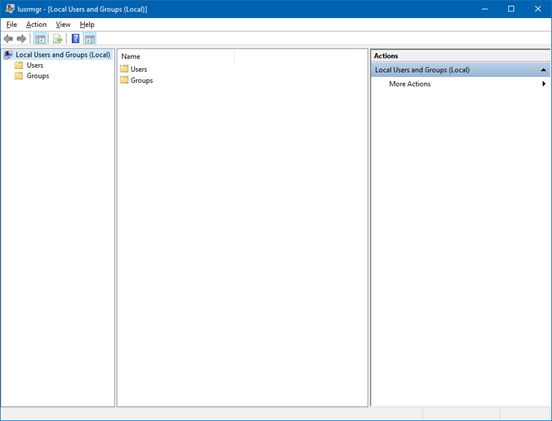The width and height of the screenshot is (552, 421).
Task: Select Local Users and Groups (Local) root node
Action: (x=63, y=55)
